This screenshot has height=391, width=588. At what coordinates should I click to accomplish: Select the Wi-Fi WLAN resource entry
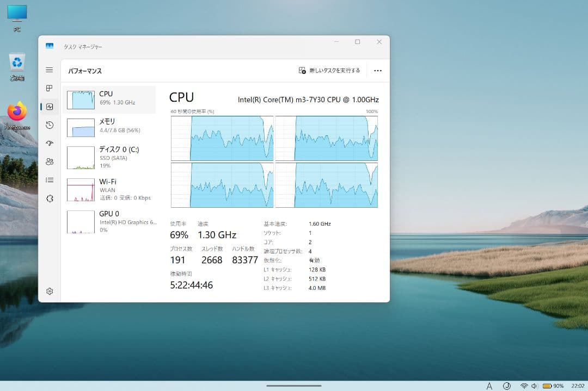click(x=109, y=189)
